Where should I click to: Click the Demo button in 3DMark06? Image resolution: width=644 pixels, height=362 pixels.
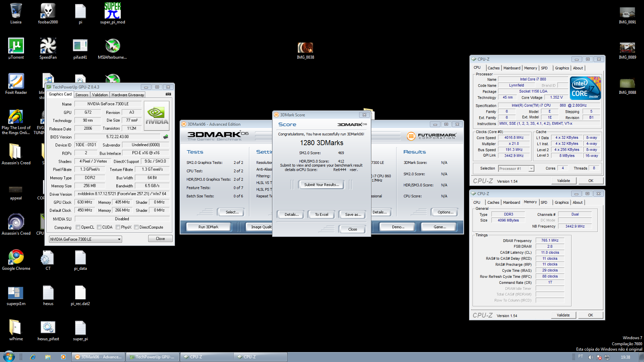tap(398, 227)
